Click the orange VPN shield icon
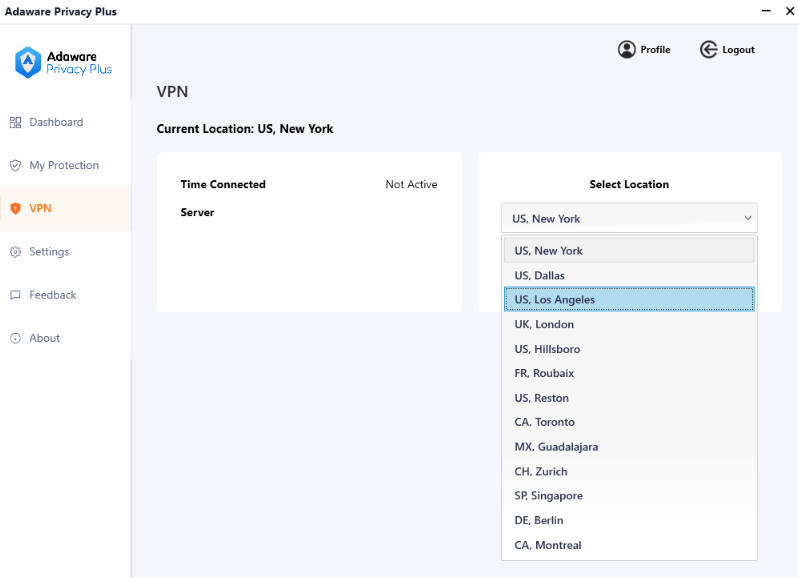 pos(15,208)
